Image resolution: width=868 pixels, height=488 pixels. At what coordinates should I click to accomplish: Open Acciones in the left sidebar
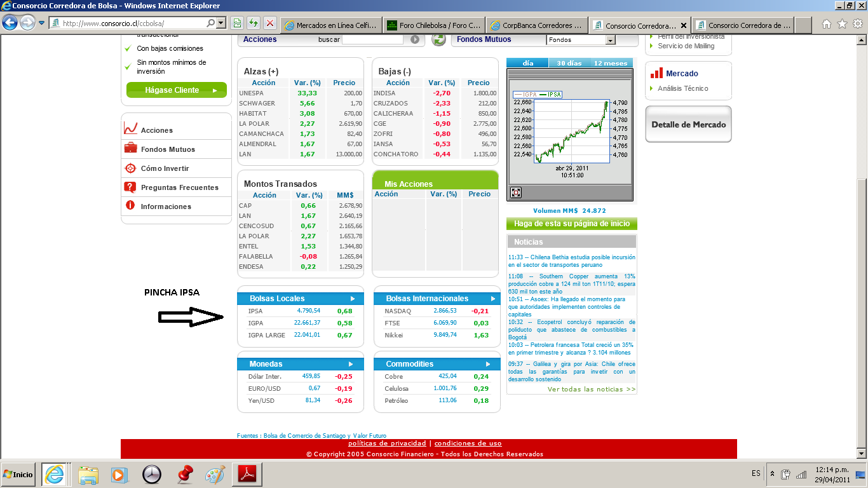(156, 130)
